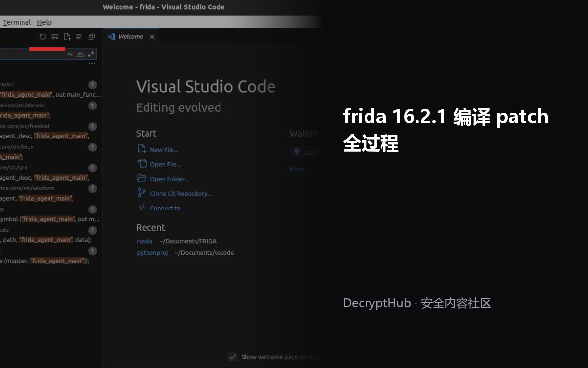Toggle Match Whole Word option
Image resolution: width=588 pixels, height=368 pixels.
[80, 54]
